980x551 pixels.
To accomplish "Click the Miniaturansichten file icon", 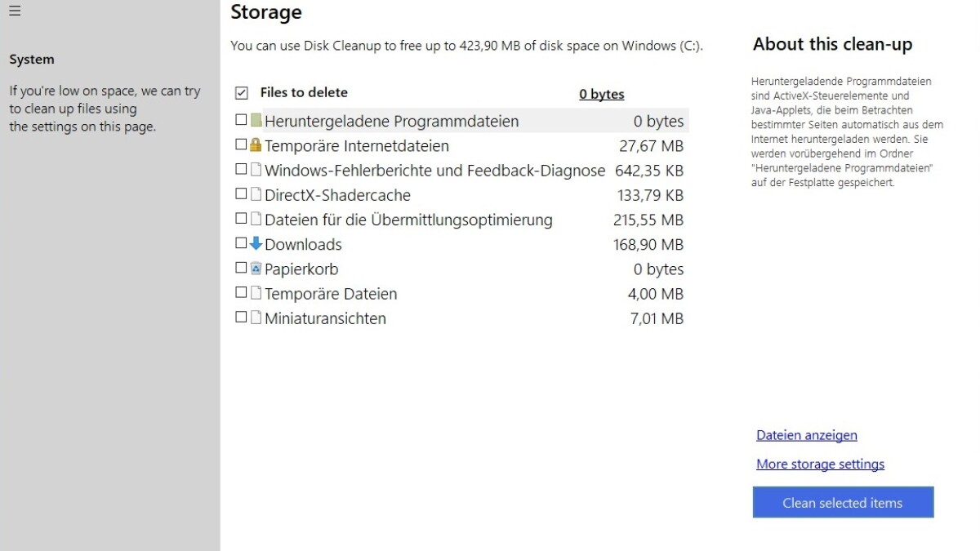I will pyautogui.click(x=256, y=318).
